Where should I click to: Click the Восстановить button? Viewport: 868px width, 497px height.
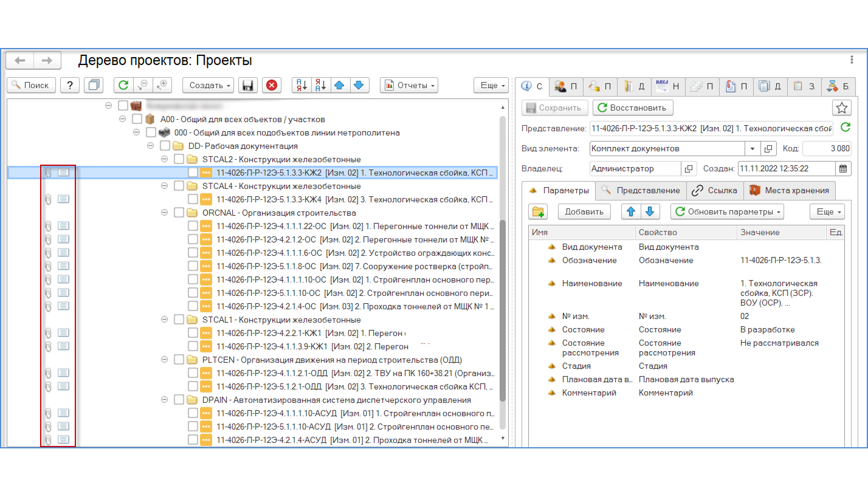point(633,108)
